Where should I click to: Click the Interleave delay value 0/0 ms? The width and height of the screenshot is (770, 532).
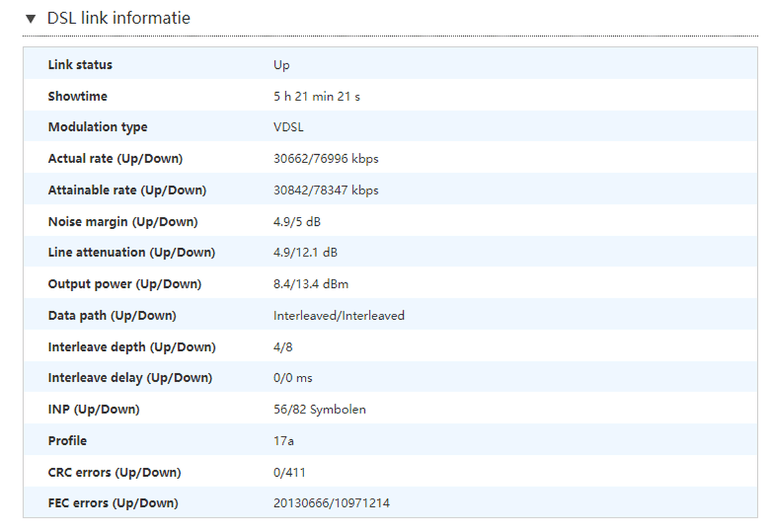click(293, 377)
